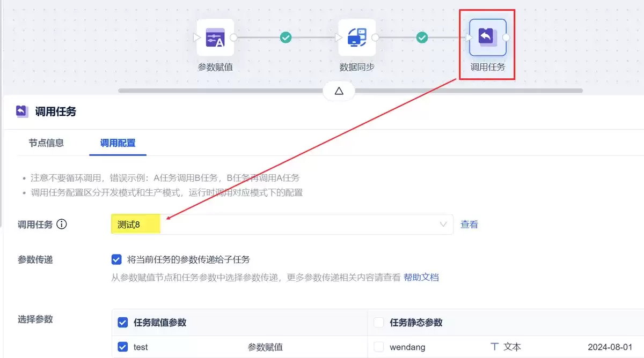This screenshot has height=358, width=644.
Task: Select the 参数赋值 node icon
Action: (x=215, y=38)
